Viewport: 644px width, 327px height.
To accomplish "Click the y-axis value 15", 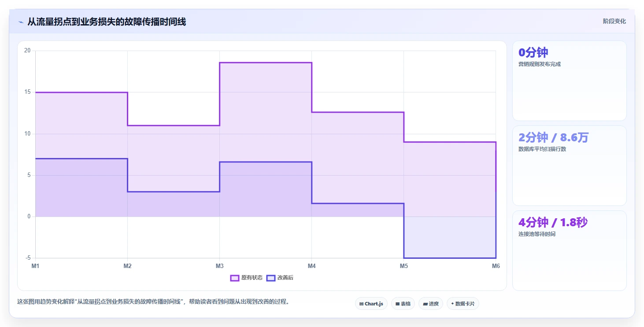I will click(27, 92).
